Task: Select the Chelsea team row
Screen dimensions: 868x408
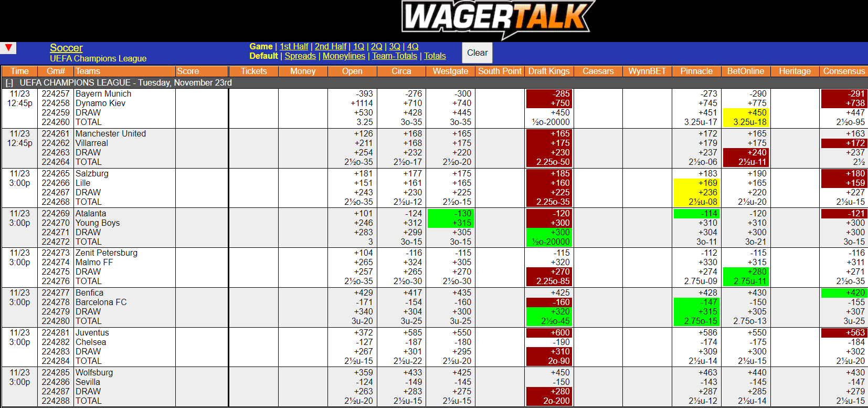Action: coord(91,342)
